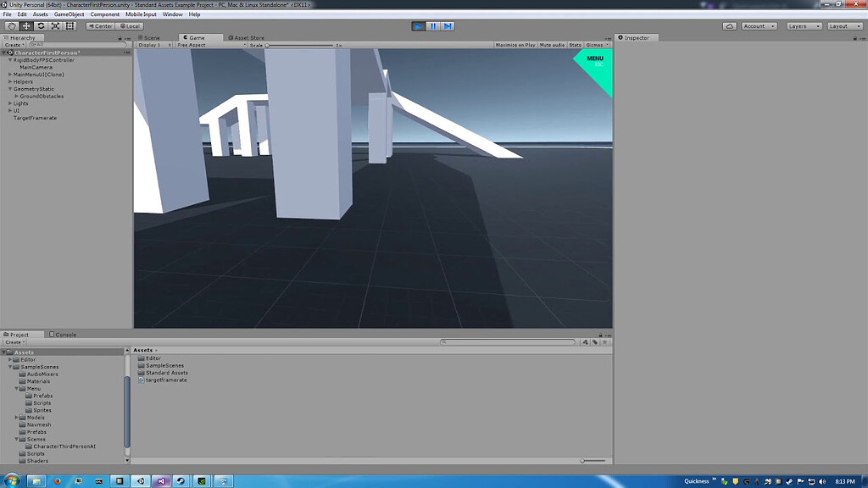
Task: Switch handle orientation with the Local button
Action: (x=131, y=25)
